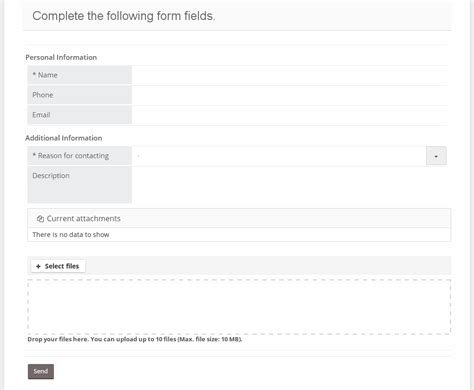Click the Email field label

click(x=41, y=115)
